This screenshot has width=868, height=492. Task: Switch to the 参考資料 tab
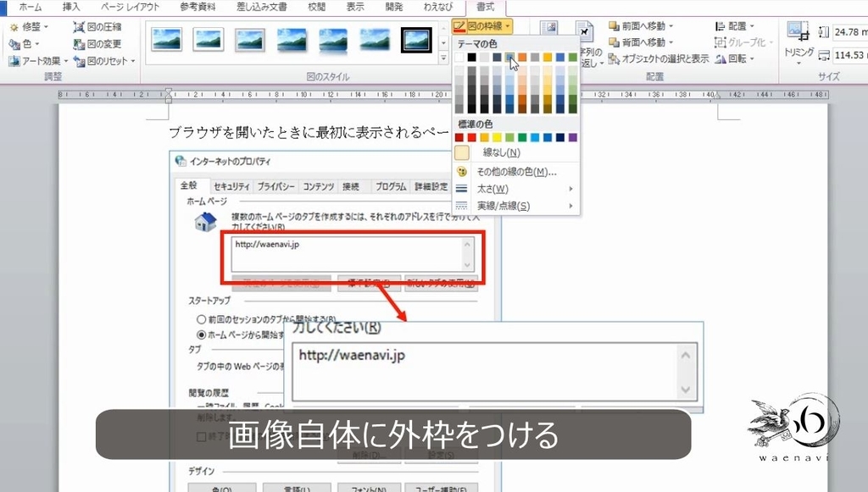(198, 7)
